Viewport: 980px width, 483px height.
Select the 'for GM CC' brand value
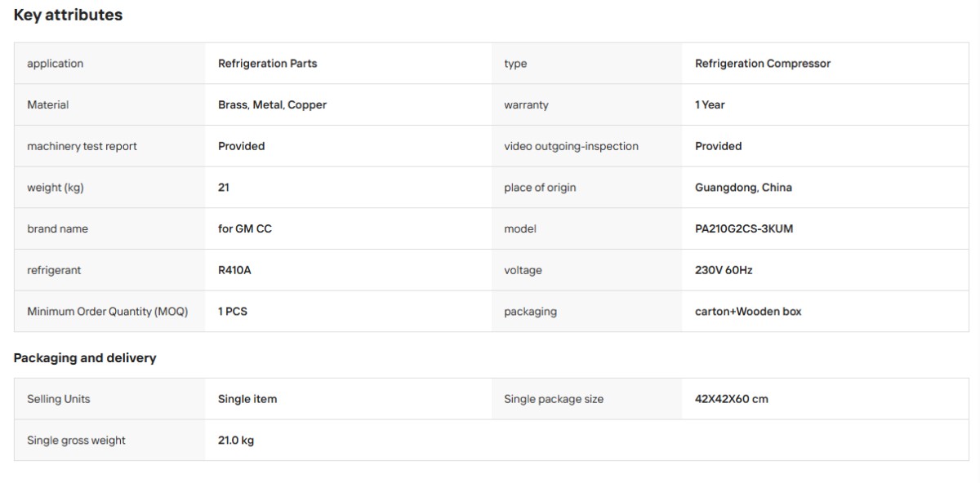point(245,228)
